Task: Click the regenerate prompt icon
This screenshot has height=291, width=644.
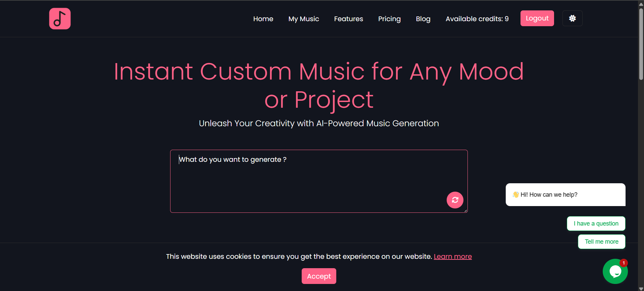Action: tap(455, 200)
